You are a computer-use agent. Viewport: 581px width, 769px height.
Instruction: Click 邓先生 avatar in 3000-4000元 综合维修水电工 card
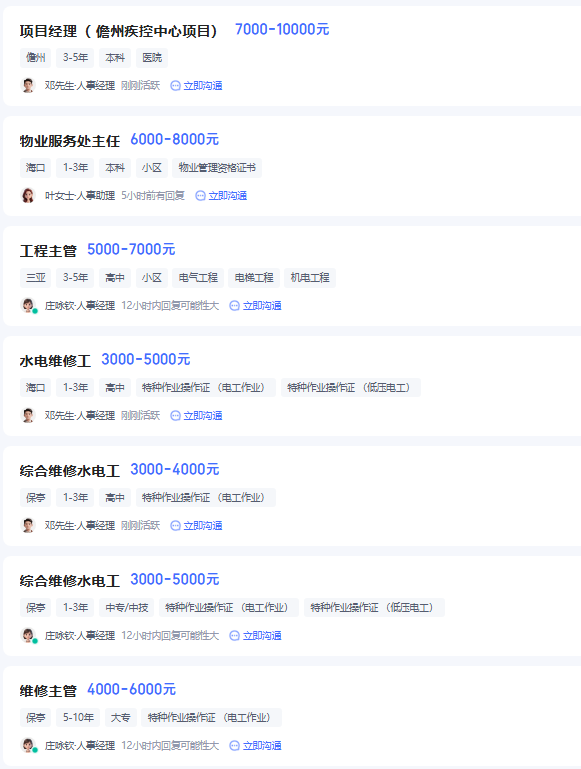pos(28,525)
